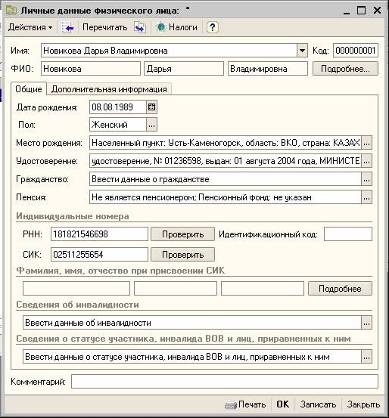Screen dimensions: 389x418
Task: Open the ellipsis button for Гражданство
Action: click(x=367, y=179)
